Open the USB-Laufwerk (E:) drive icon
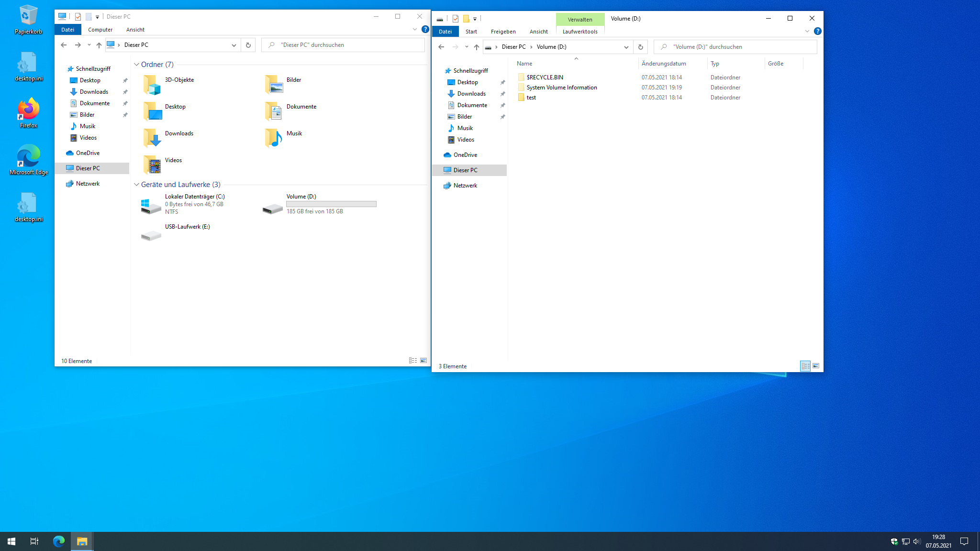 [x=151, y=235]
